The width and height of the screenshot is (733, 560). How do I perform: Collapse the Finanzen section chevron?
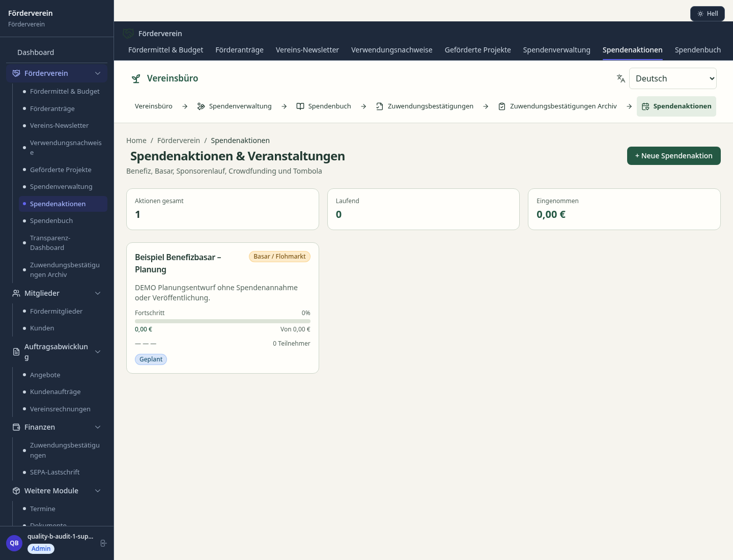(98, 427)
